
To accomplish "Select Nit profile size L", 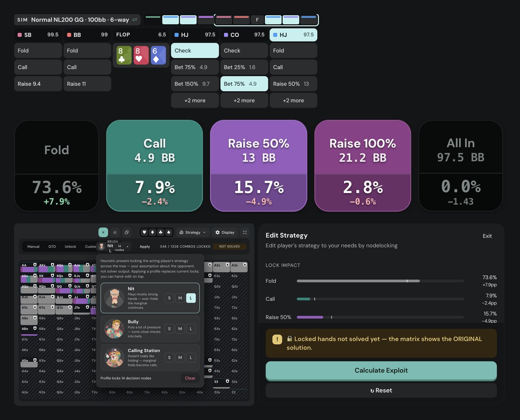I will (191, 298).
